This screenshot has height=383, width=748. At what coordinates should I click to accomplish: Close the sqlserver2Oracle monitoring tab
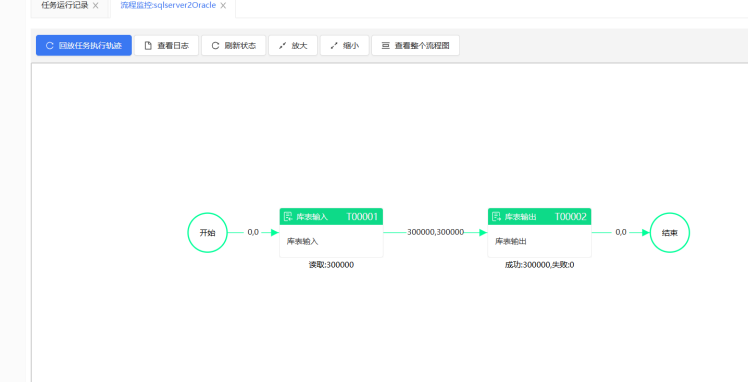(223, 6)
